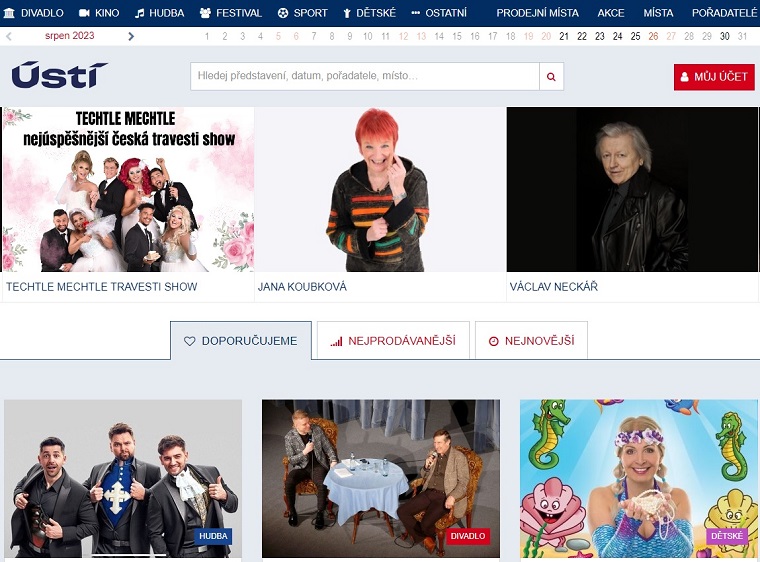Select day 22 in the calendar strip
Image resolution: width=760 pixels, height=562 pixels.
pyautogui.click(x=582, y=36)
